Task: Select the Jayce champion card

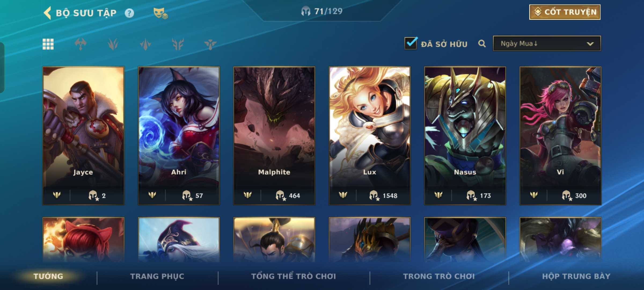Action: [83, 136]
